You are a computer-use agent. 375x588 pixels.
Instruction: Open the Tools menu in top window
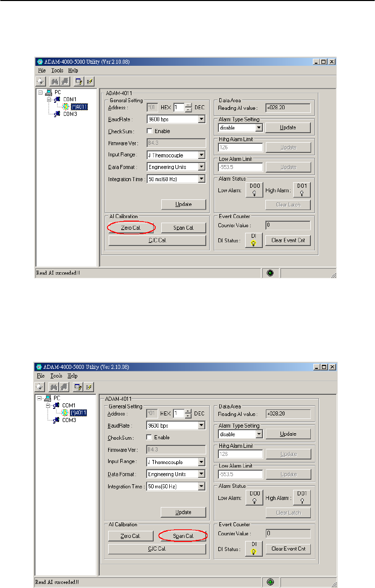tap(57, 70)
